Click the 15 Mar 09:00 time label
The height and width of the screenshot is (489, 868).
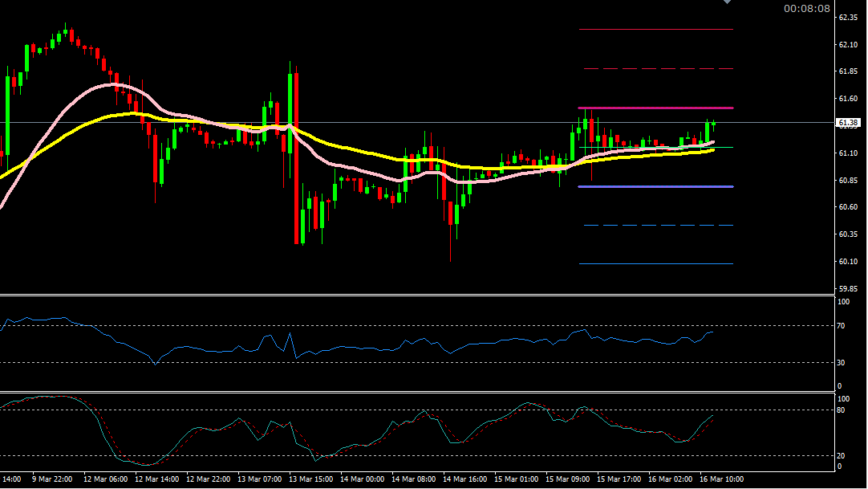coord(567,479)
